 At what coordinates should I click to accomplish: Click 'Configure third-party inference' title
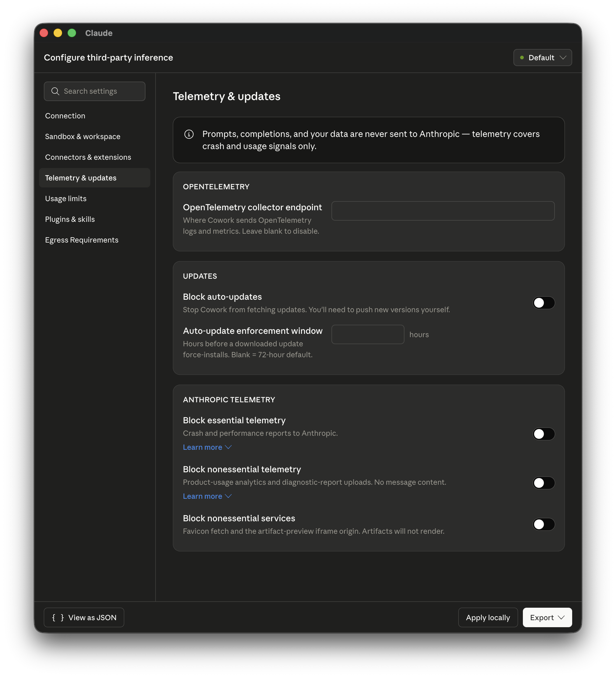pyautogui.click(x=108, y=58)
